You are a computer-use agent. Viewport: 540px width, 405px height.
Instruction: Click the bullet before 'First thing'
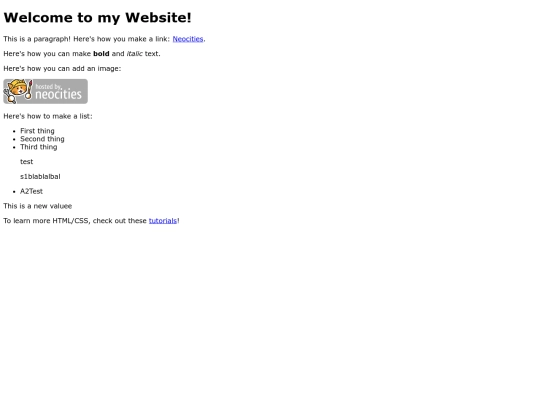click(14, 131)
